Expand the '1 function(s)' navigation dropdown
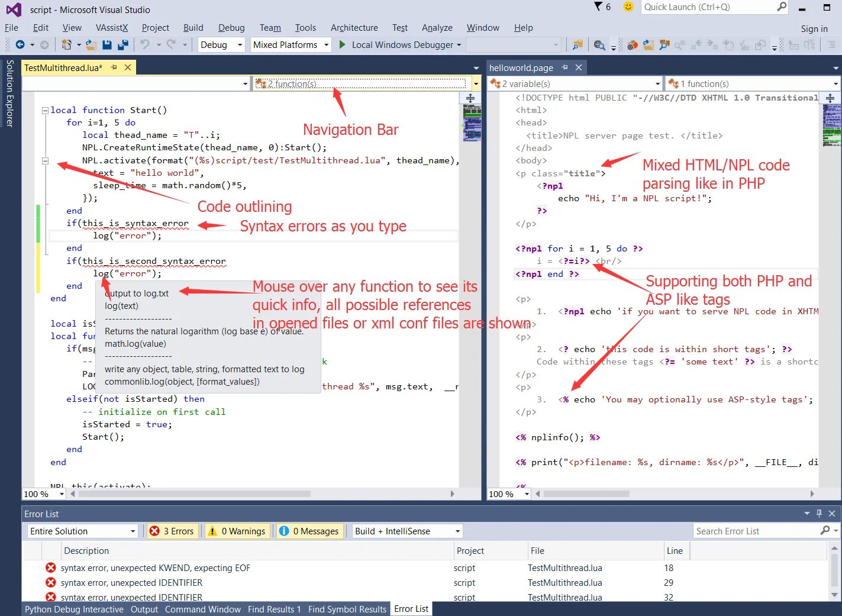This screenshot has height=616, width=842. pyautogui.click(x=835, y=84)
